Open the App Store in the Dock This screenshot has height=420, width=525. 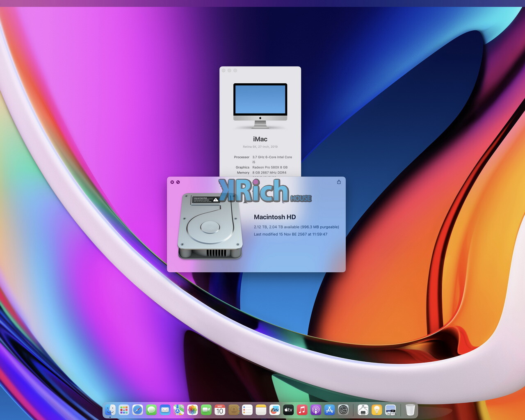click(330, 409)
